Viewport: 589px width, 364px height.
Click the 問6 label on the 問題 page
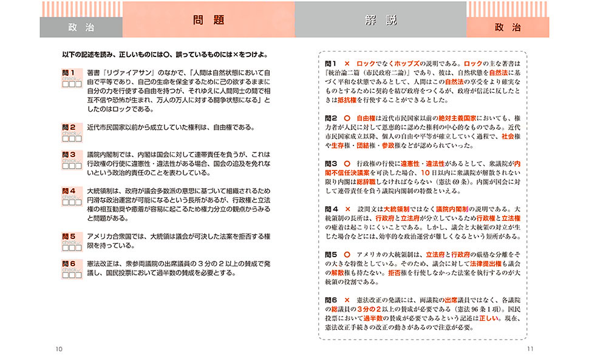(x=69, y=264)
